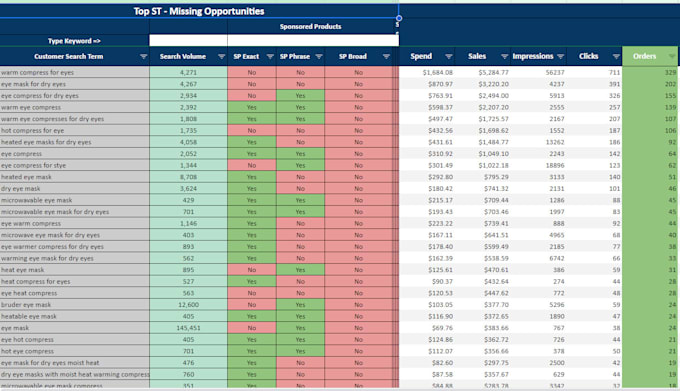
Task: Open the SP Phrase filter dropdown
Action: click(319, 57)
